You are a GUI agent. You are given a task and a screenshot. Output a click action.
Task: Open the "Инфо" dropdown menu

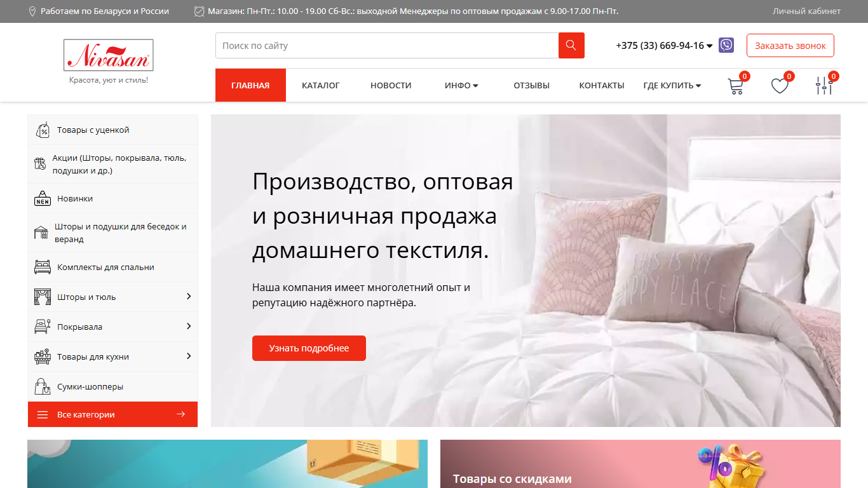461,85
